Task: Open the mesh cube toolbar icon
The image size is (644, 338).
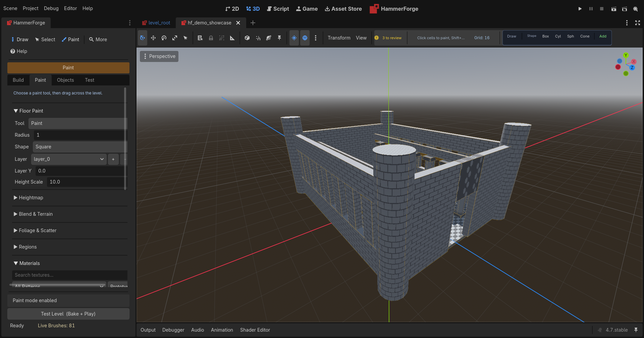Action: [x=247, y=38]
